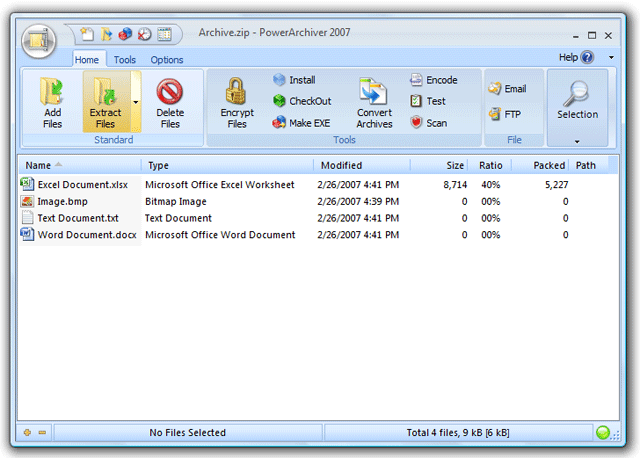Click the new archive quick-access icon
The height and width of the screenshot is (458, 640).
pos(87,34)
